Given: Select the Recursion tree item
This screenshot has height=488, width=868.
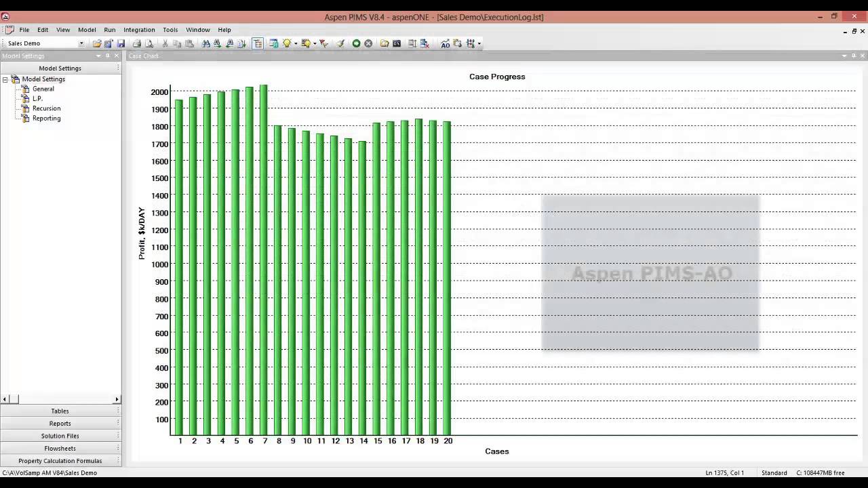Looking at the screenshot, I should (46, 108).
